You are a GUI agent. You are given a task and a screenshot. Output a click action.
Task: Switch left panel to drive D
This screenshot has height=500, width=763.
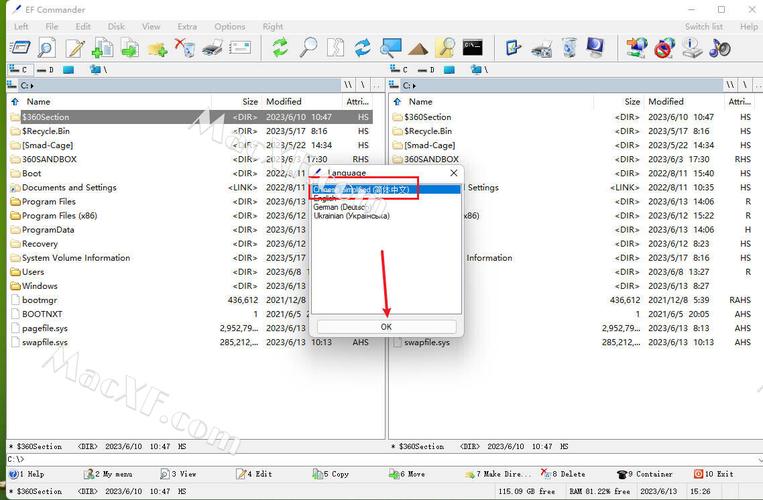[x=45, y=70]
